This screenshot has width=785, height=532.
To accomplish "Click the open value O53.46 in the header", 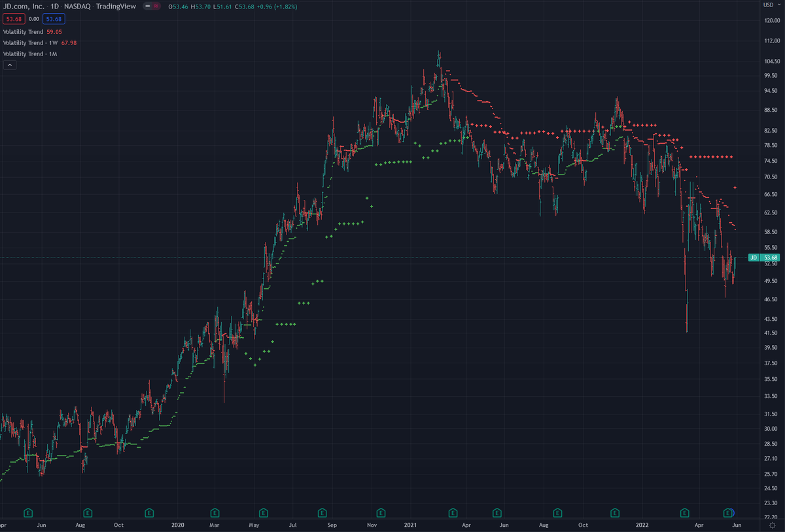I will coord(178,7).
